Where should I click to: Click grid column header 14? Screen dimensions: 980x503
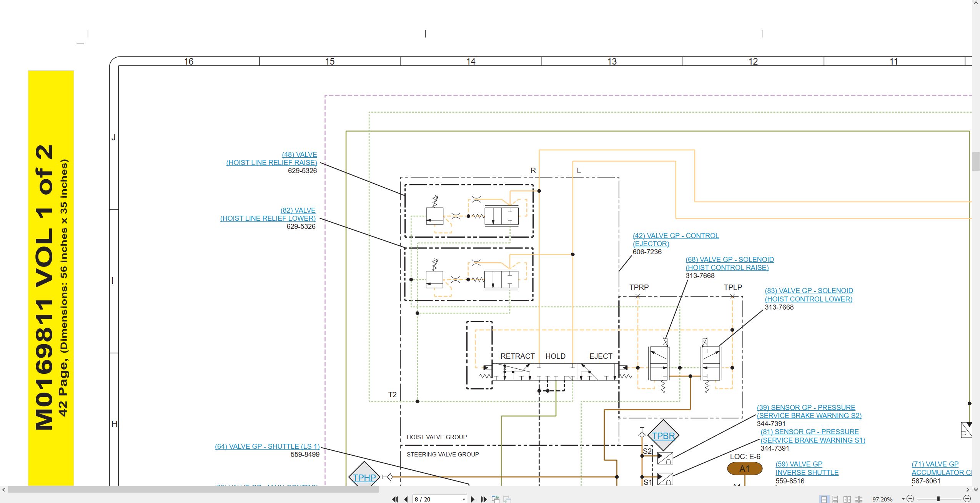coord(471,62)
